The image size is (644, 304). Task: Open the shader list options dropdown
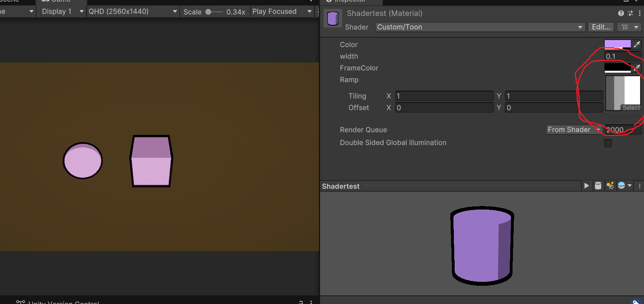click(630, 27)
